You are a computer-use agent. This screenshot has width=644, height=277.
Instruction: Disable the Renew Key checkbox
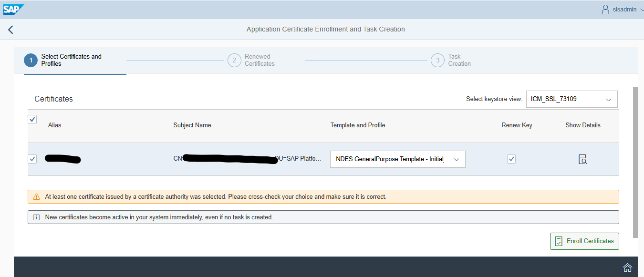(511, 159)
